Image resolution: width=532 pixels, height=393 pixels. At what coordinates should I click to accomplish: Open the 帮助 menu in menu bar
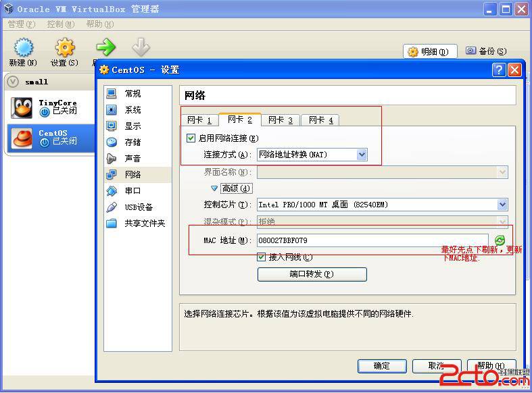(x=100, y=24)
